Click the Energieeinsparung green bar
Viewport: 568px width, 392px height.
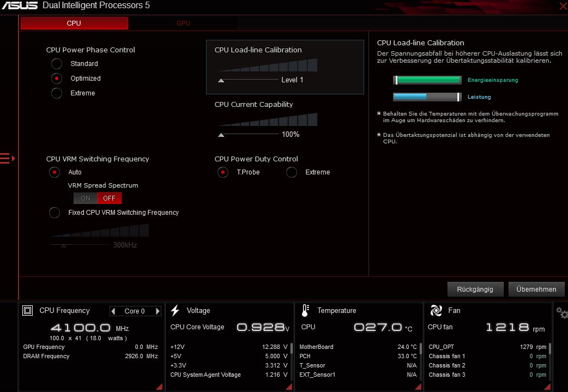click(427, 80)
